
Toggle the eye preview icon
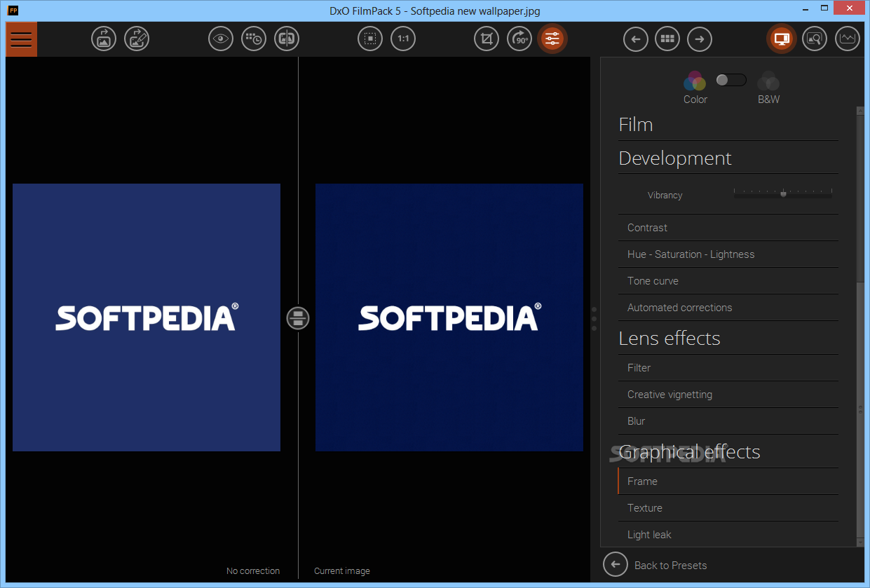click(x=221, y=39)
